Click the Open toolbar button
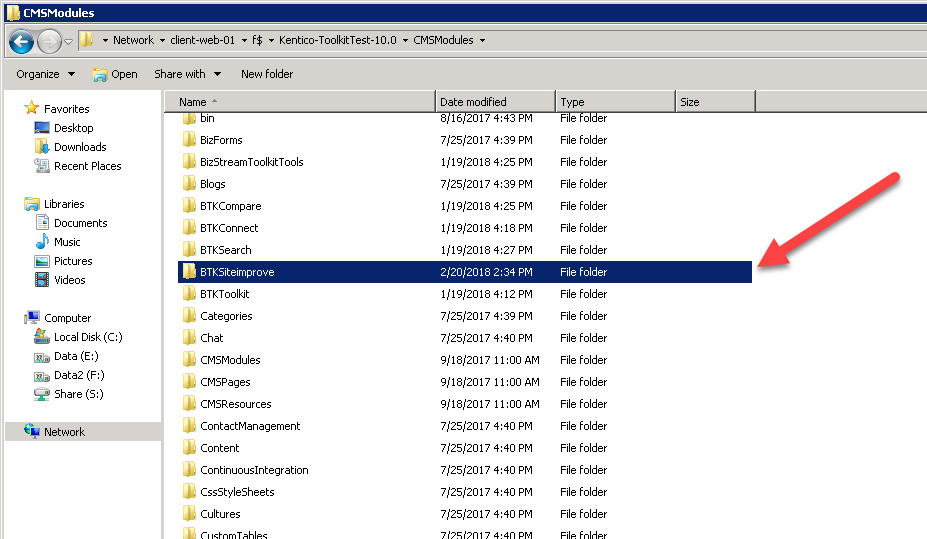 pos(115,74)
